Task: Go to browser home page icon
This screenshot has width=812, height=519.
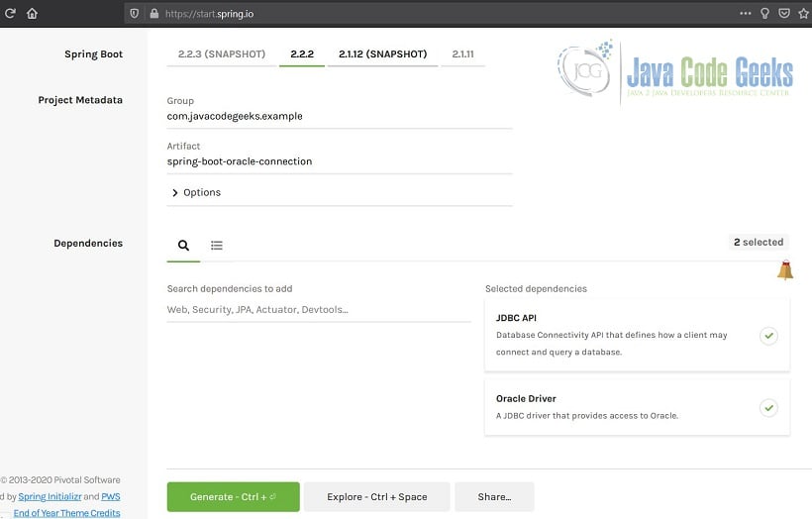Action: 32,13
